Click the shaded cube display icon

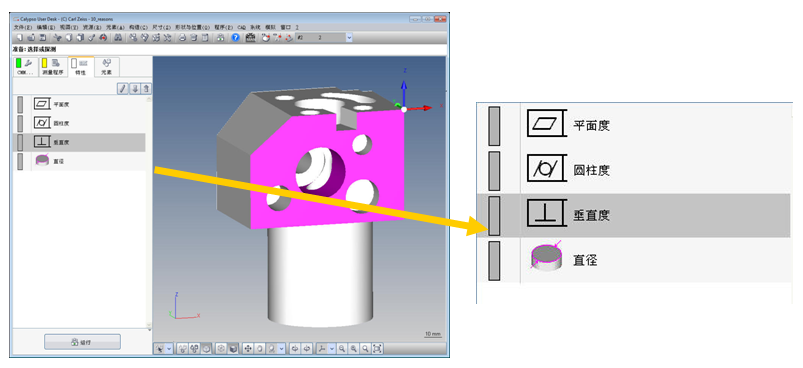[x=233, y=349]
